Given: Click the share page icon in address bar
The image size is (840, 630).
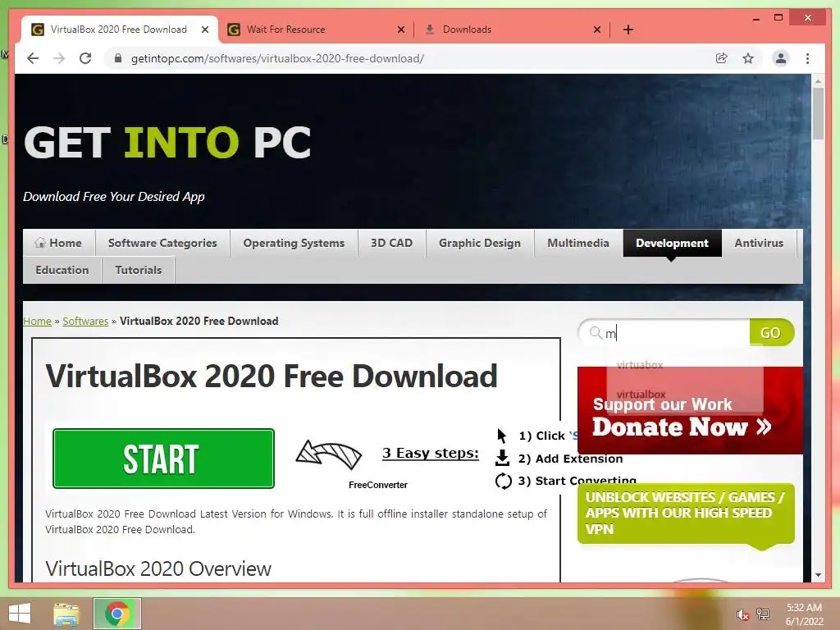Looking at the screenshot, I should point(722,58).
